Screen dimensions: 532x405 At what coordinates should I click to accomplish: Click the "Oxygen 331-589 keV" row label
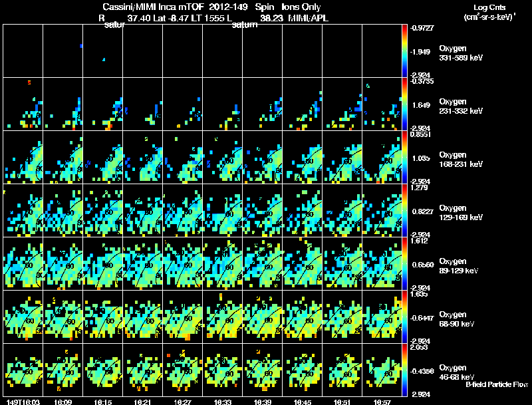(461, 53)
